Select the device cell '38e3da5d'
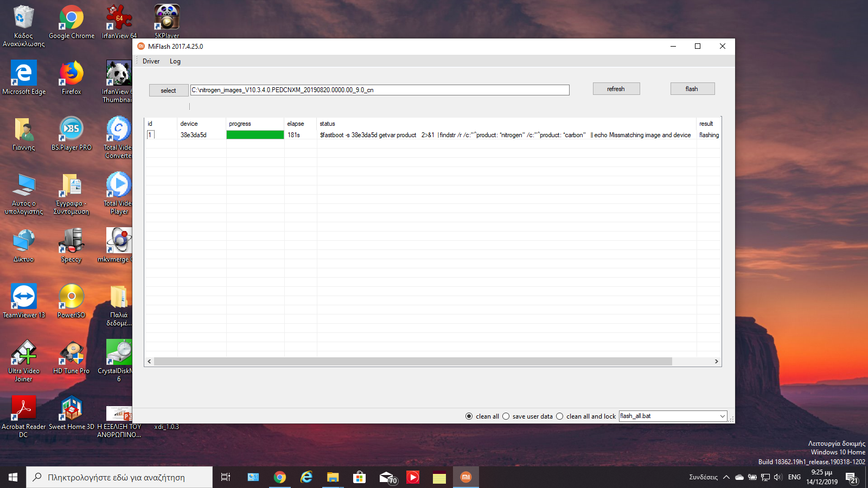Screen dimensions: 868x488 coord(194,135)
